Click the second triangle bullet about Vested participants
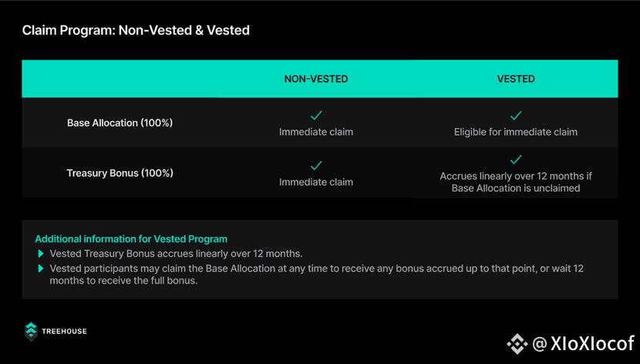Screen dimensions: 640x364 click(41, 268)
